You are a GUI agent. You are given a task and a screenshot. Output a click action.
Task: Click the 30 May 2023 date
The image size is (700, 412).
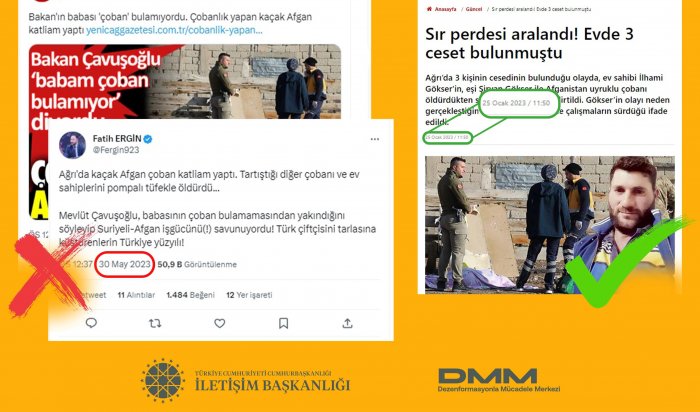125,264
